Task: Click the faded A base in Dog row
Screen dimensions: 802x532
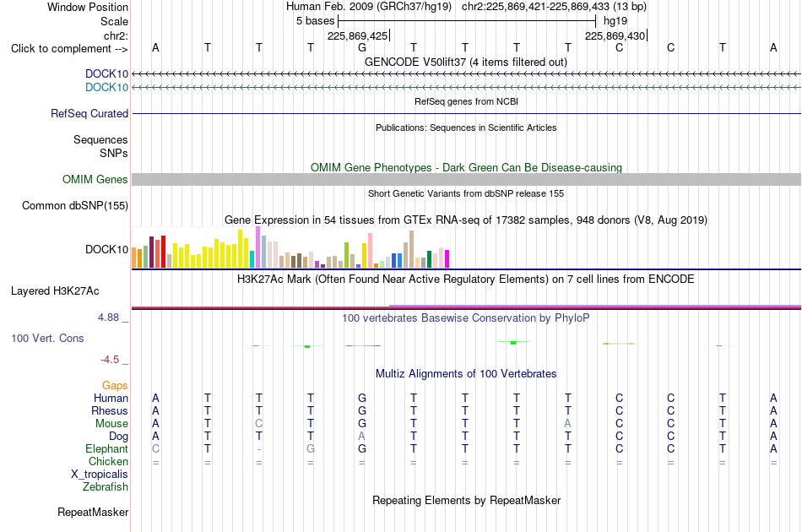Action: 362,437
